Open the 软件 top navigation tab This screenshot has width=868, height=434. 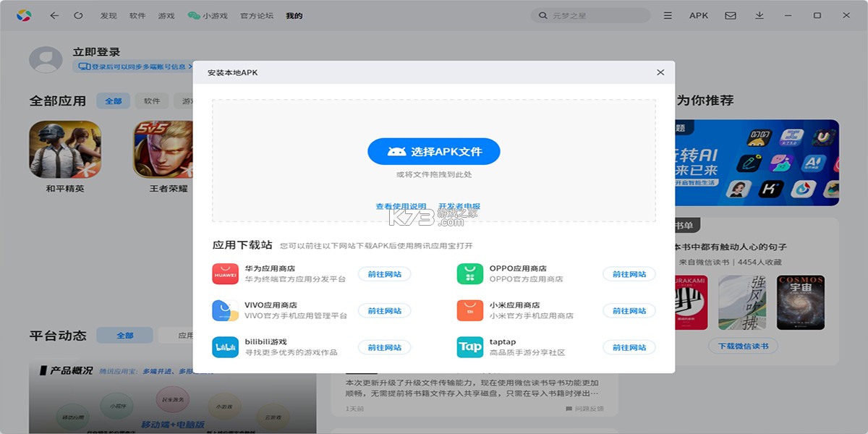[137, 15]
